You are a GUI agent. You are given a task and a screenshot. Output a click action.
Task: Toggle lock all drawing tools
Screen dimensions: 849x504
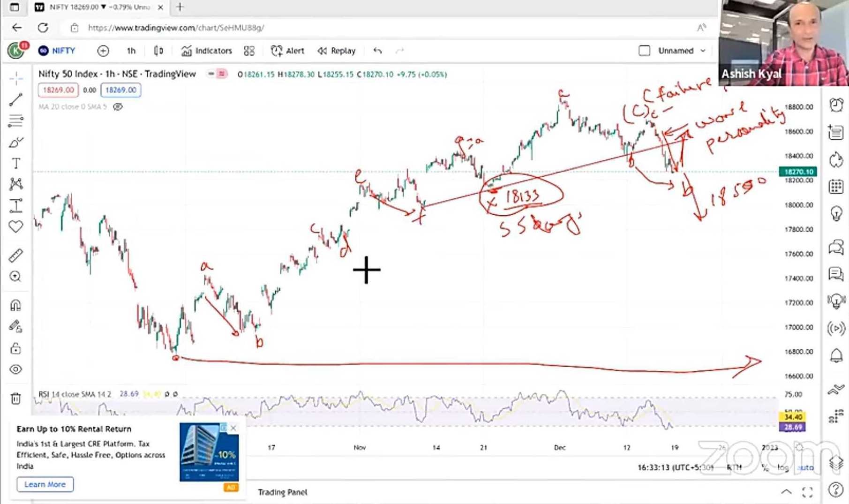[x=16, y=348]
